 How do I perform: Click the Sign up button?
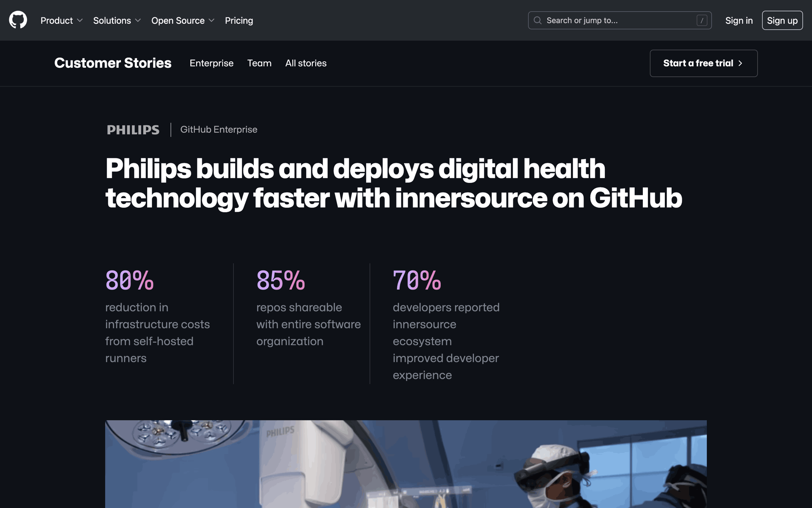(x=782, y=20)
